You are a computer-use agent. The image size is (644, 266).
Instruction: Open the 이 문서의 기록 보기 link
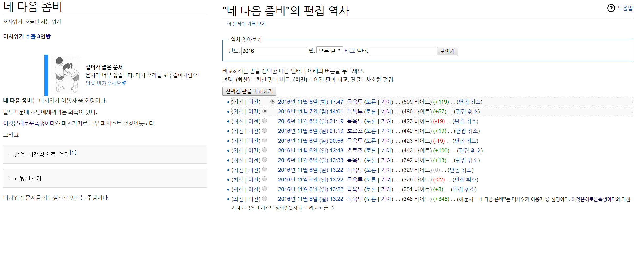[x=246, y=24]
